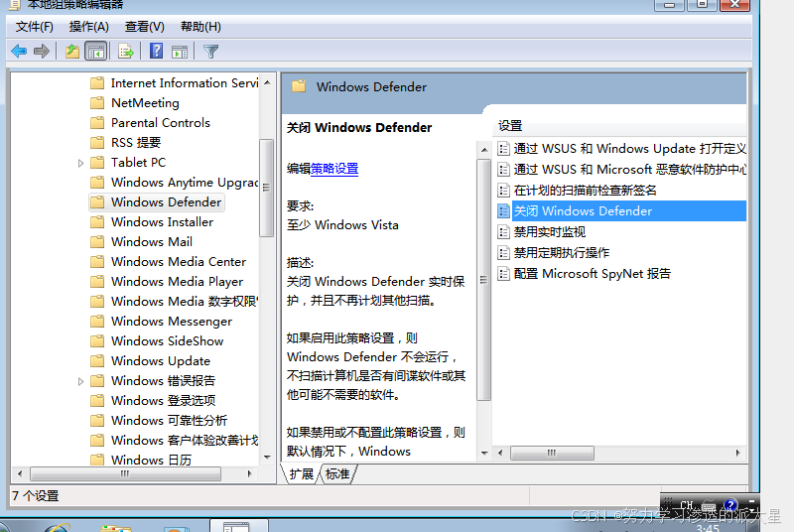Select the NetMeeting tree item
This screenshot has height=532, width=794.
point(145,103)
